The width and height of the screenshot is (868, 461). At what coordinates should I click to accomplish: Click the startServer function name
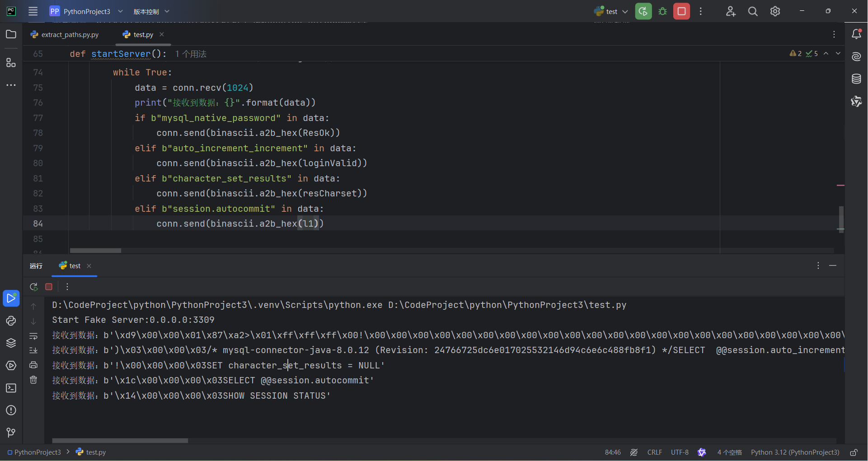121,54
